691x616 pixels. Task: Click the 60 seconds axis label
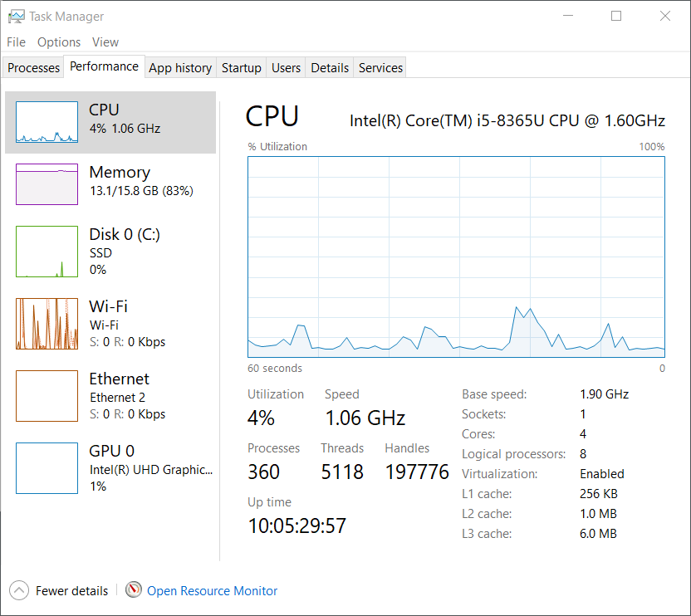tap(275, 369)
